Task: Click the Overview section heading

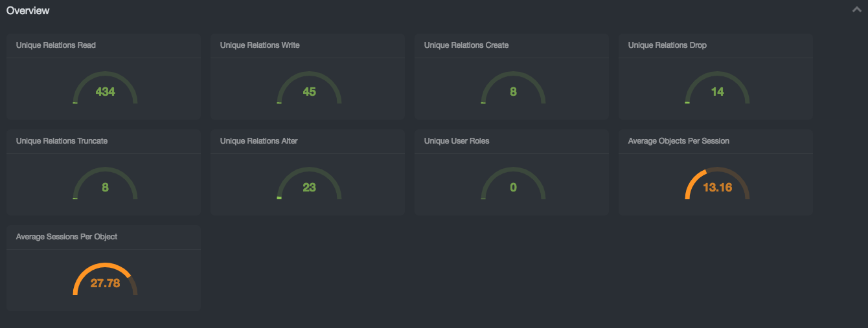Action: [28, 10]
